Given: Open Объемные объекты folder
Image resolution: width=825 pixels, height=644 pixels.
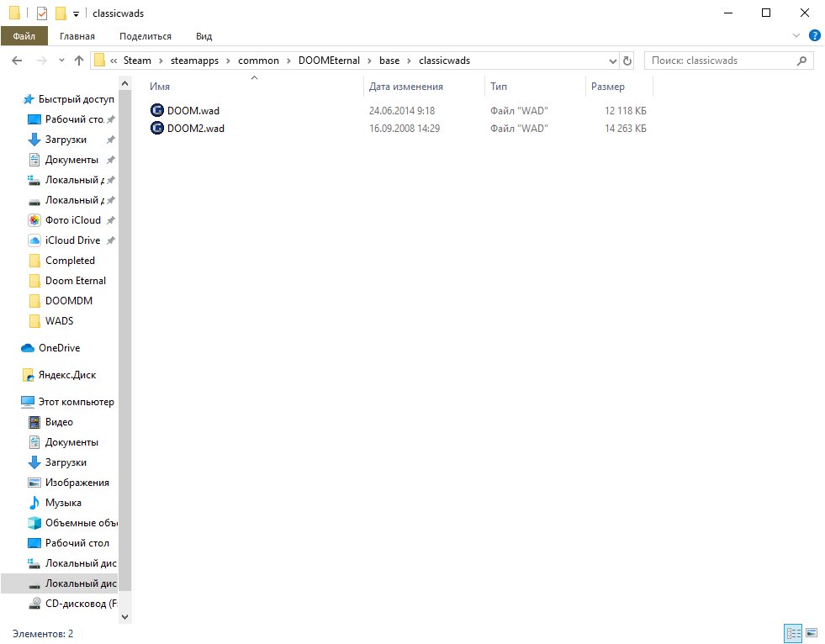Looking at the screenshot, I should pos(81,522).
